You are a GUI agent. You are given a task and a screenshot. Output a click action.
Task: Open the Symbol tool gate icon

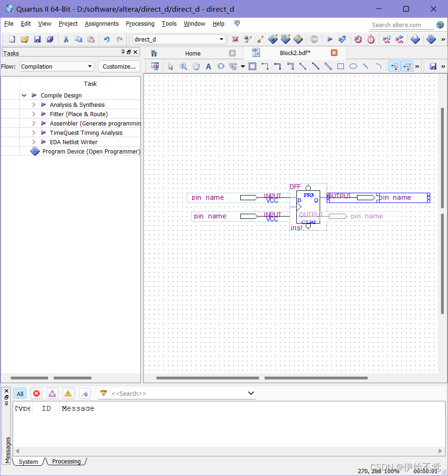pyautogui.click(x=221, y=66)
